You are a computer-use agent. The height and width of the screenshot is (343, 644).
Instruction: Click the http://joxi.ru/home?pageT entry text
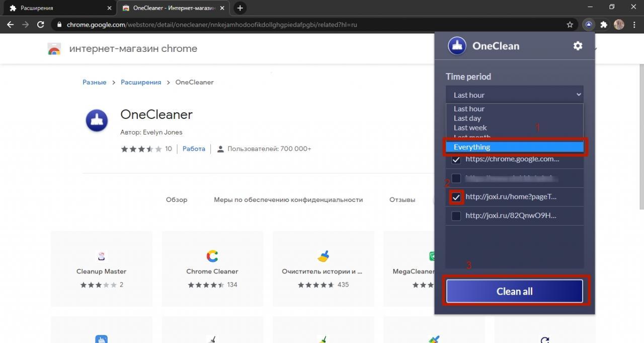tap(511, 197)
